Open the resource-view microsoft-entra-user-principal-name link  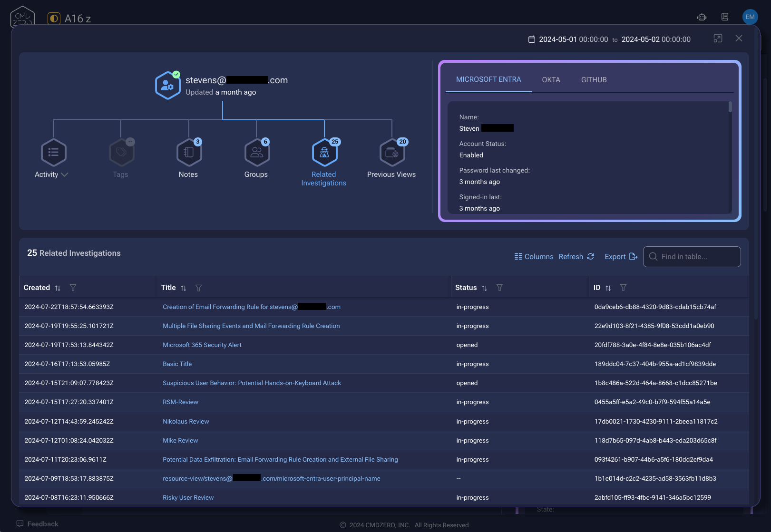point(272,479)
